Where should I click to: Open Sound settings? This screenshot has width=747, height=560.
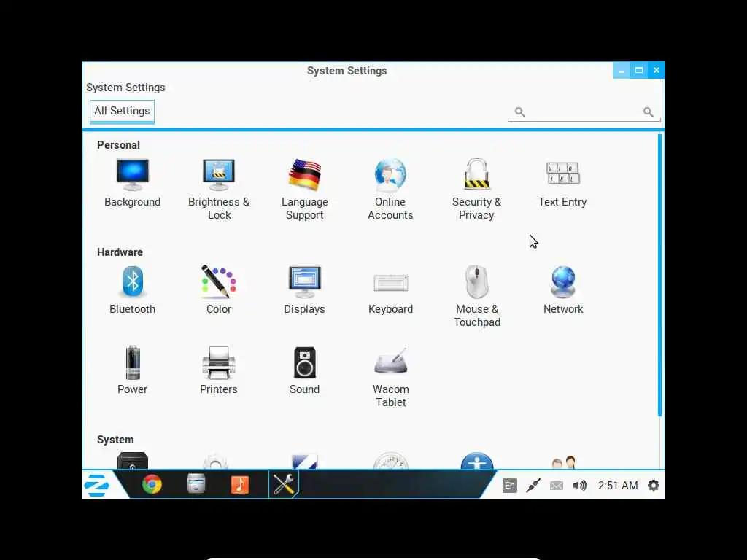304,370
